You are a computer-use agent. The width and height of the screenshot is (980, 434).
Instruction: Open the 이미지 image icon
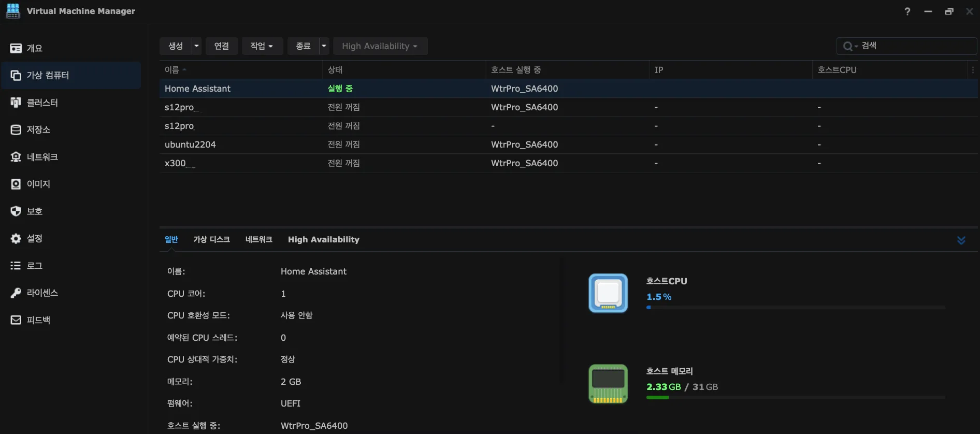(16, 184)
